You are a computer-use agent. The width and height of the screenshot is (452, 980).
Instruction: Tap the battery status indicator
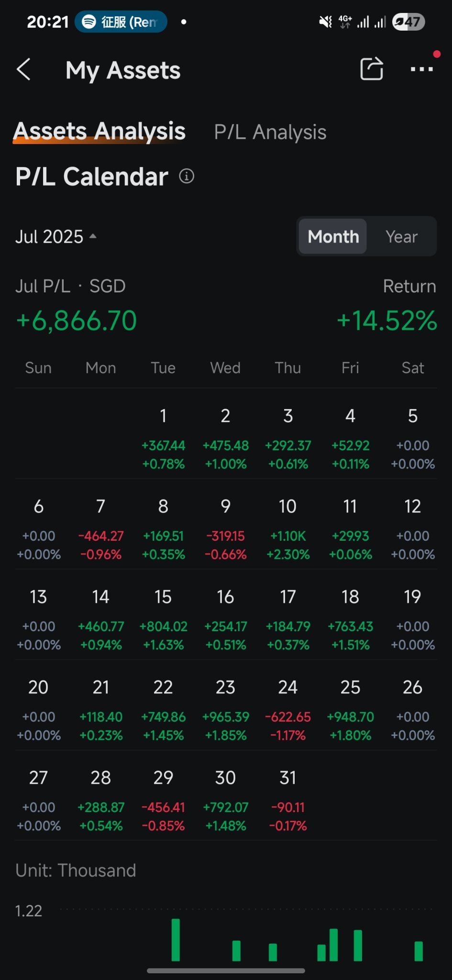pyautogui.click(x=408, y=22)
